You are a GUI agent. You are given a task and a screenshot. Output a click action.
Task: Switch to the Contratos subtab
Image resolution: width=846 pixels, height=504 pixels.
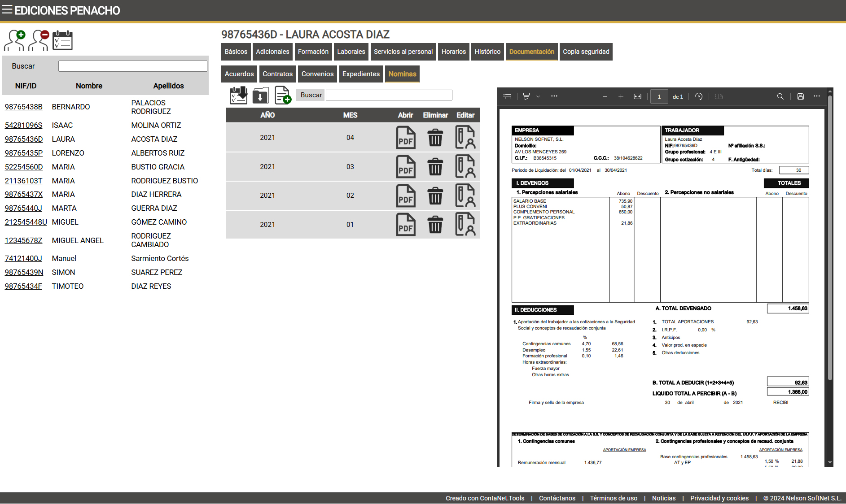[x=277, y=74]
